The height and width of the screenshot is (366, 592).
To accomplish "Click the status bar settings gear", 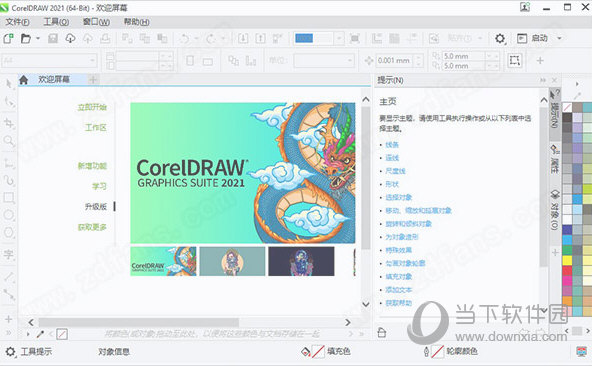I will [10, 352].
